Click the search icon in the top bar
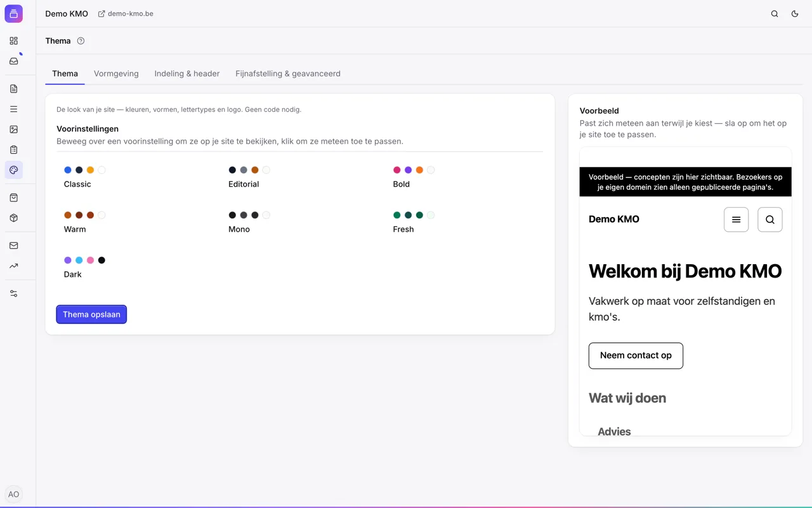Screen dimensions: 812x508 point(775,13)
